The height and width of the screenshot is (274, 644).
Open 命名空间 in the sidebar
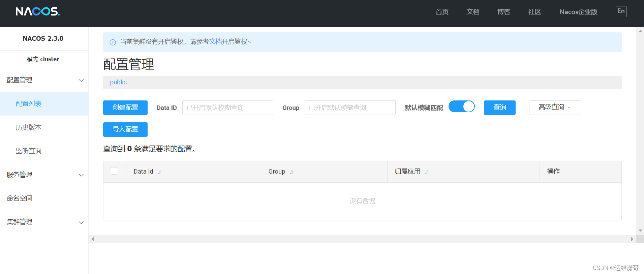click(x=44, y=199)
